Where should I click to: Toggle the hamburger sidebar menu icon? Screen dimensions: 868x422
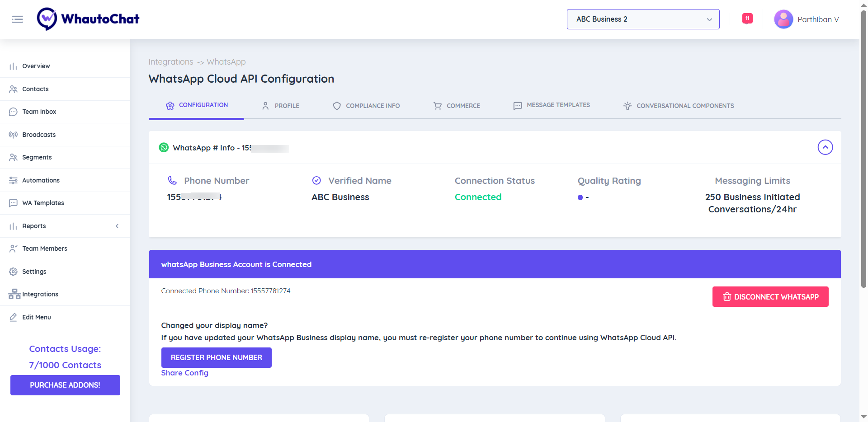coord(17,19)
